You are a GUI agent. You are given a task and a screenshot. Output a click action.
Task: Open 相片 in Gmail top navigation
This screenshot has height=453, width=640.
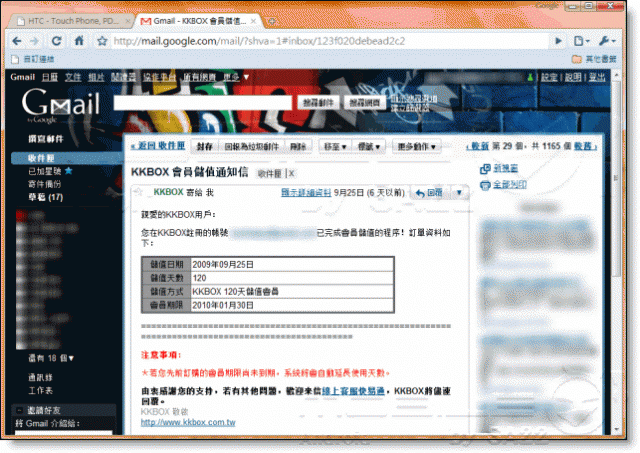point(96,77)
